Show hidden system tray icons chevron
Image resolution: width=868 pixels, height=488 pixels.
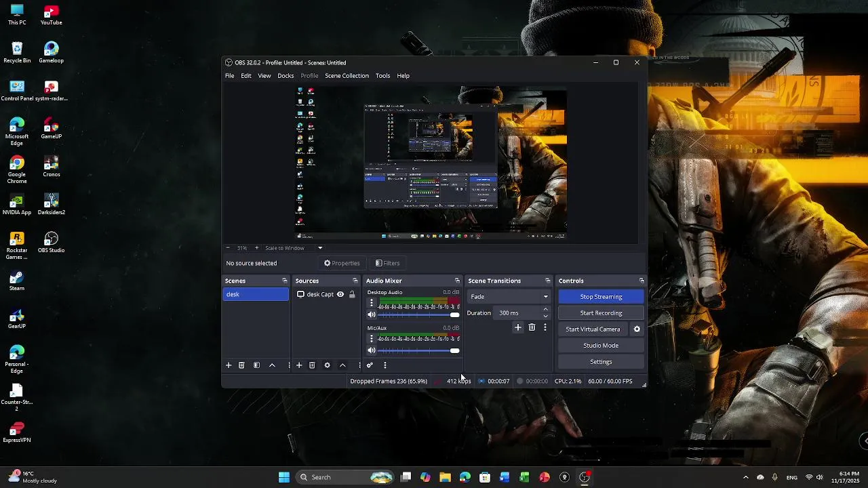point(745,477)
